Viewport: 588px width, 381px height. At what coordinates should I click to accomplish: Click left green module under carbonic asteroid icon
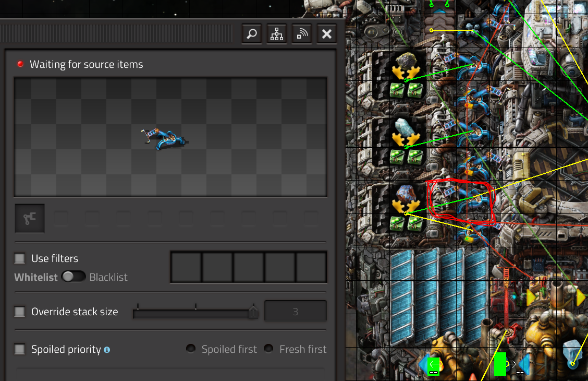pyautogui.click(x=397, y=223)
